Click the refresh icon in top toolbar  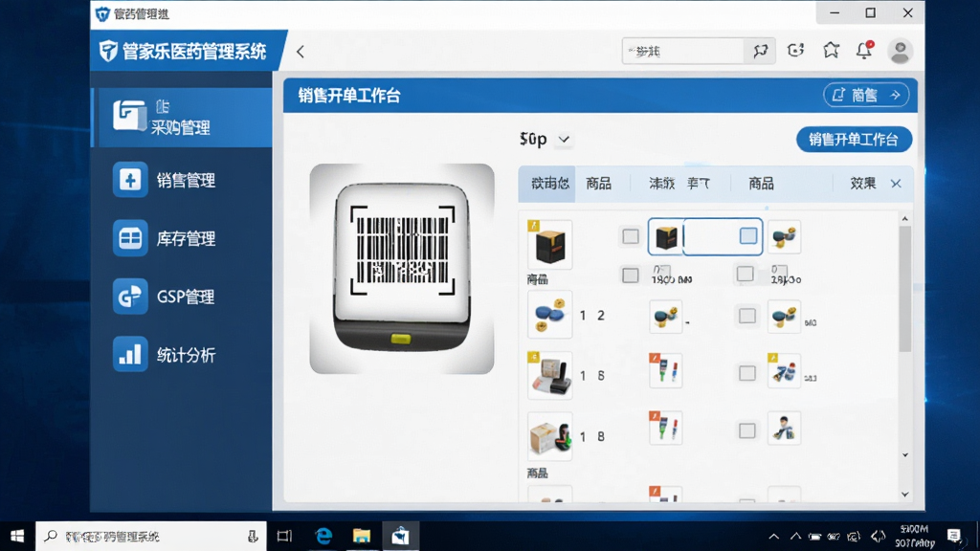tap(795, 51)
